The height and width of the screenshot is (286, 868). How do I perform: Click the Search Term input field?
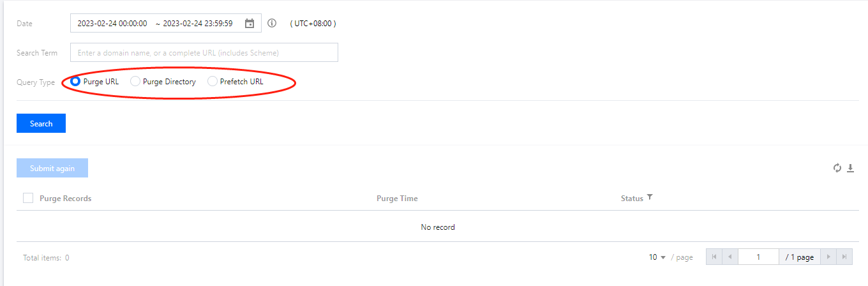click(204, 52)
